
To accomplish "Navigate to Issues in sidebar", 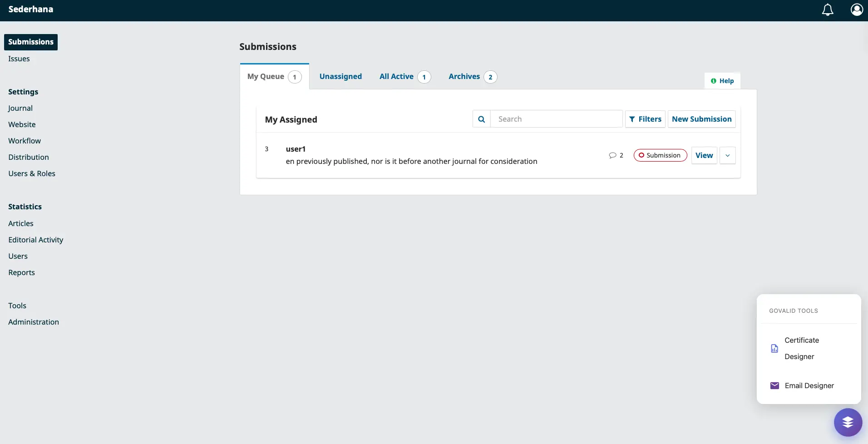I will point(19,59).
